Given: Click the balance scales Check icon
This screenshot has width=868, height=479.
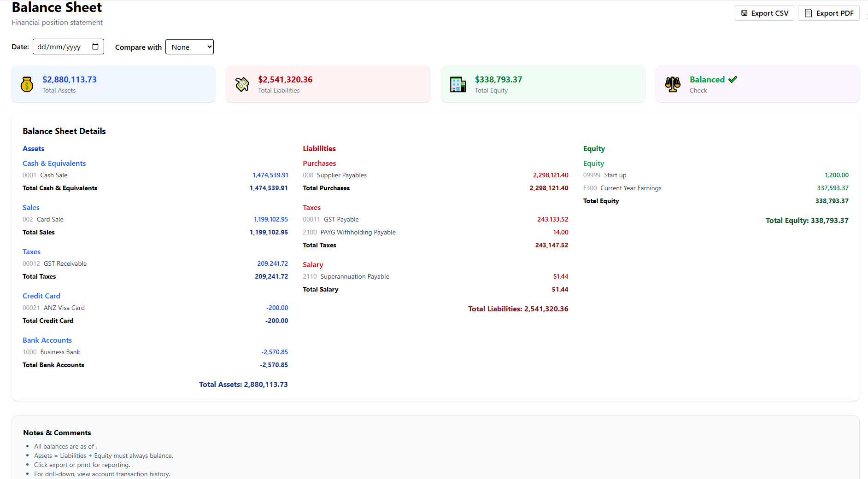Looking at the screenshot, I should click(x=673, y=84).
